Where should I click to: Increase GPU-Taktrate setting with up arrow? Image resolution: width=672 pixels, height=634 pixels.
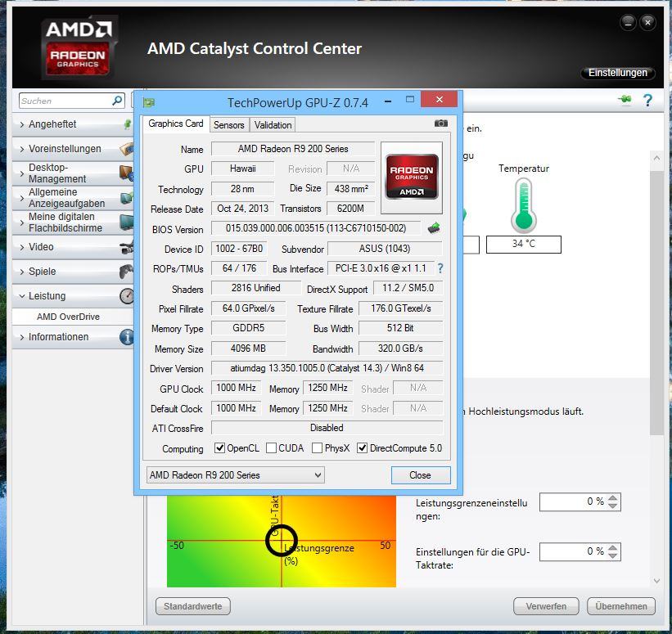click(x=613, y=548)
